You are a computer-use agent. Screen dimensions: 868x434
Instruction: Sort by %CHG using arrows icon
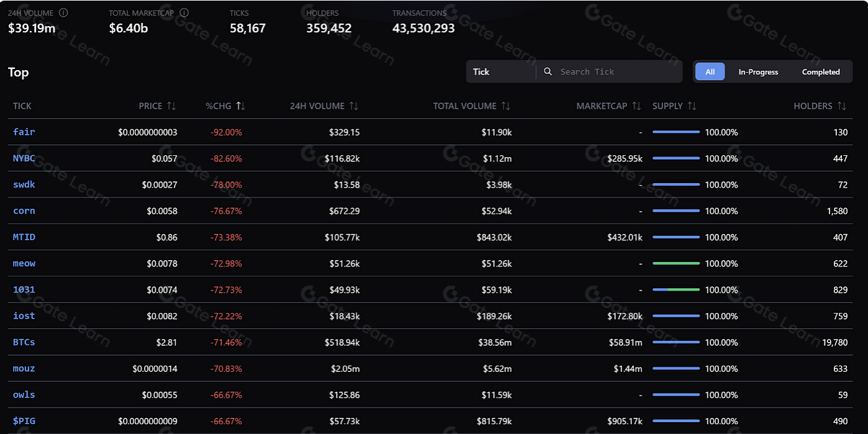(x=241, y=106)
